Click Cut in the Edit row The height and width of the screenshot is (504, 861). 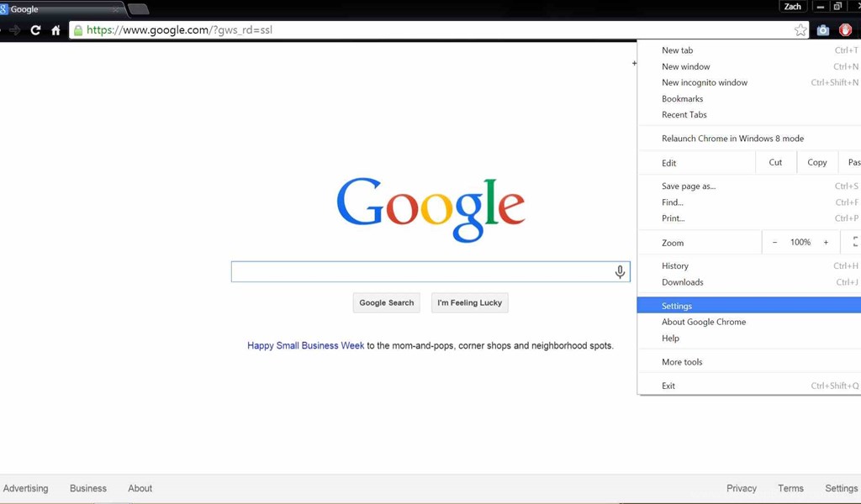[x=775, y=162]
